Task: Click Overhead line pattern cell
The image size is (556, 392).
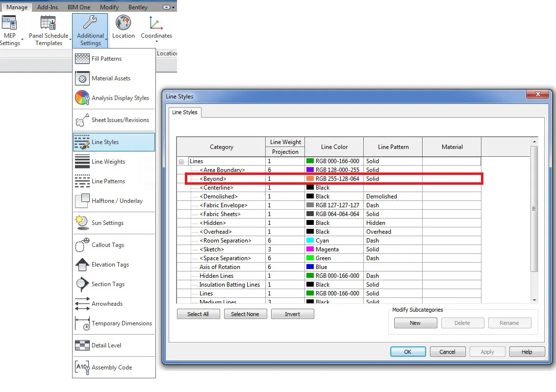Action: click(393, 231)
